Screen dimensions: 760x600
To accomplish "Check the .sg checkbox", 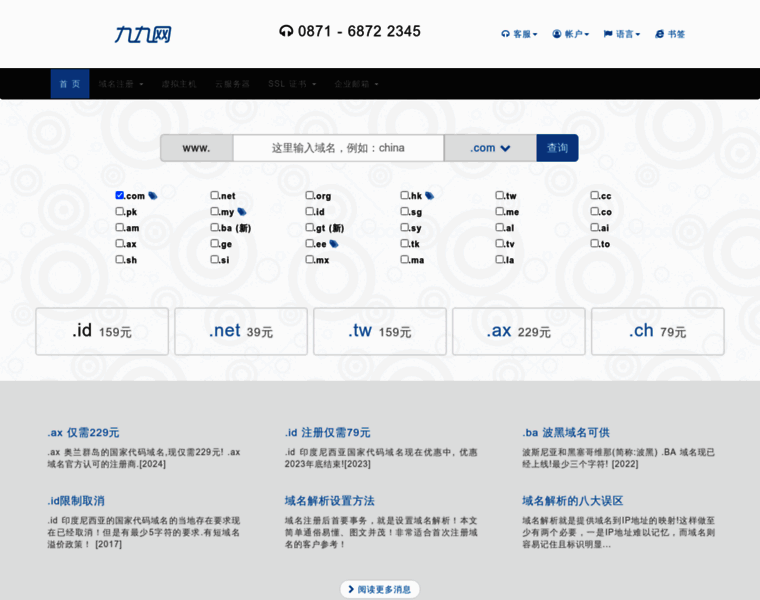I will [405, 211].
